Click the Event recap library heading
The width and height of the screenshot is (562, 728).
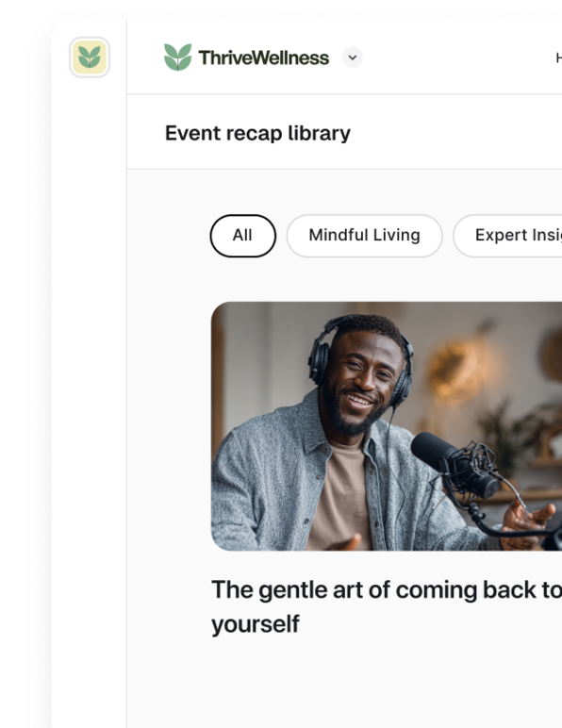257,133
